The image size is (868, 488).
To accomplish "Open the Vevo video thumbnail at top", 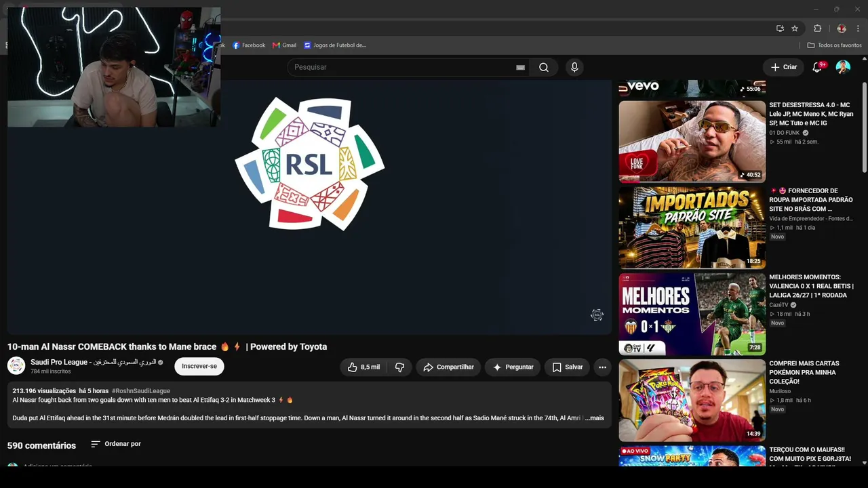I will (692, 88).
